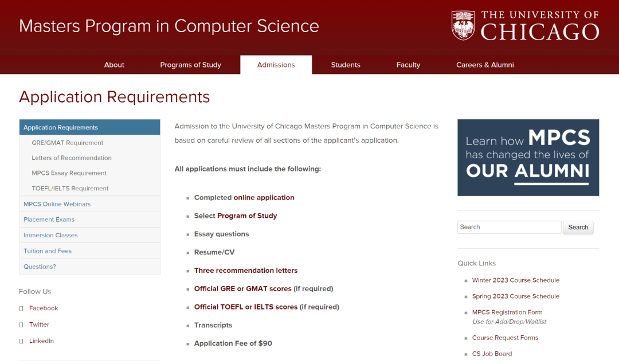
Task: Click the Twitter icon placeholder
Action: pos(21,325)
